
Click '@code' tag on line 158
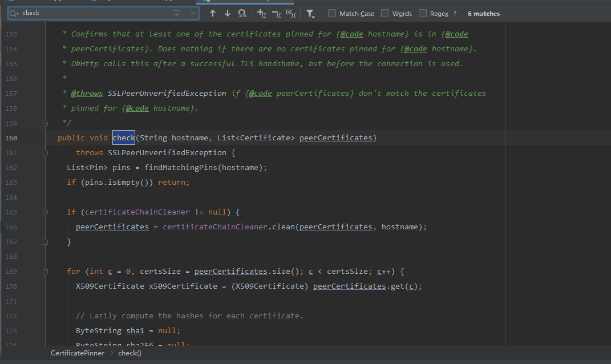click(137, 108)
